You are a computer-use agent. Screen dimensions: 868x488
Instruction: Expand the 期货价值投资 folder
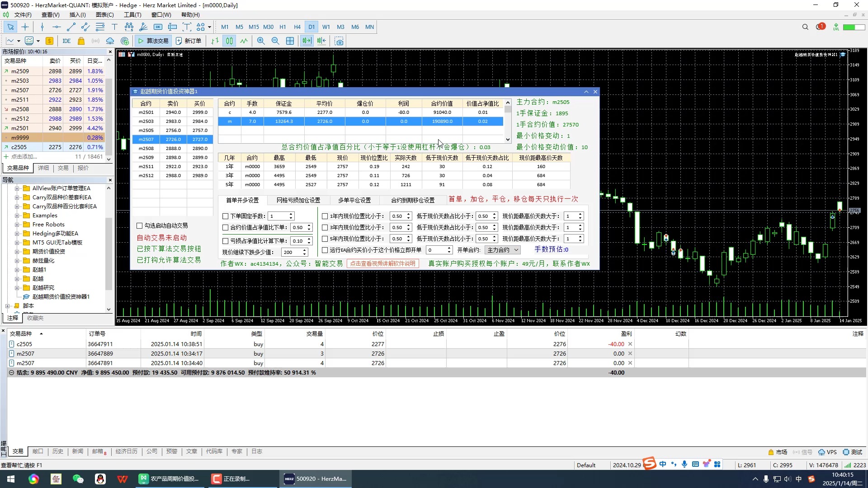point(17,252)
